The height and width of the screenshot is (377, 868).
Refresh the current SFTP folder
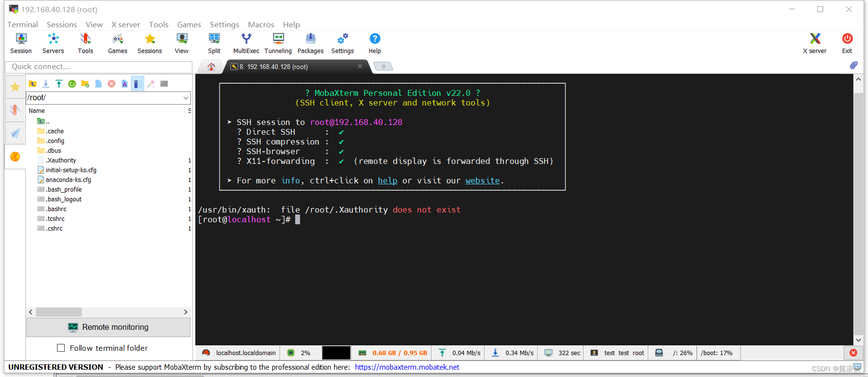72,84
